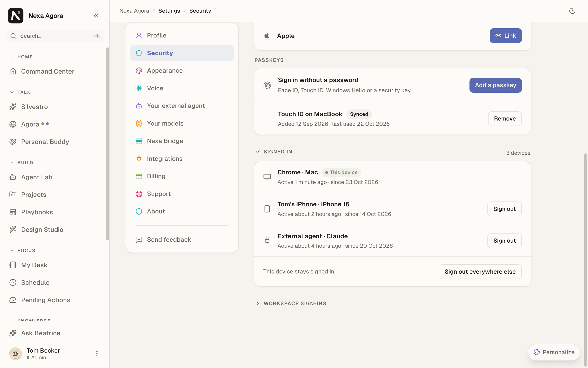
Task: Click 'Added 12 Sep 2026' passkey details
Action: pyautogui.click(x=334, y=124)
